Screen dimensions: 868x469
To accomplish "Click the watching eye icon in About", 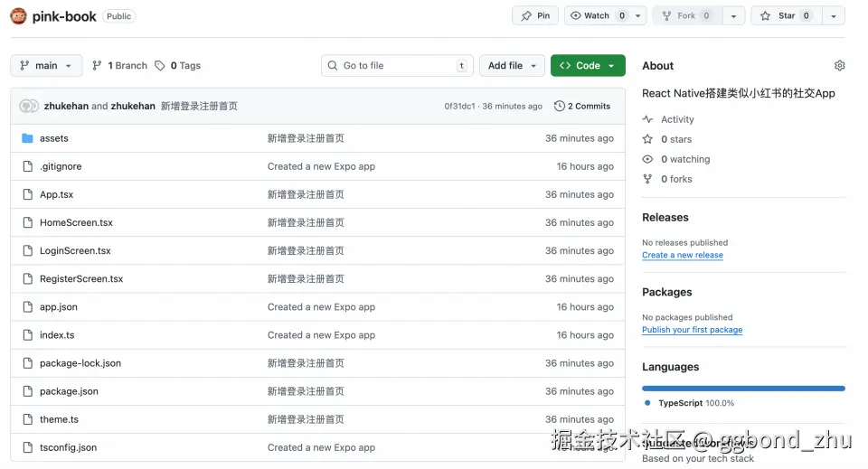I will (x=647, y=159).
